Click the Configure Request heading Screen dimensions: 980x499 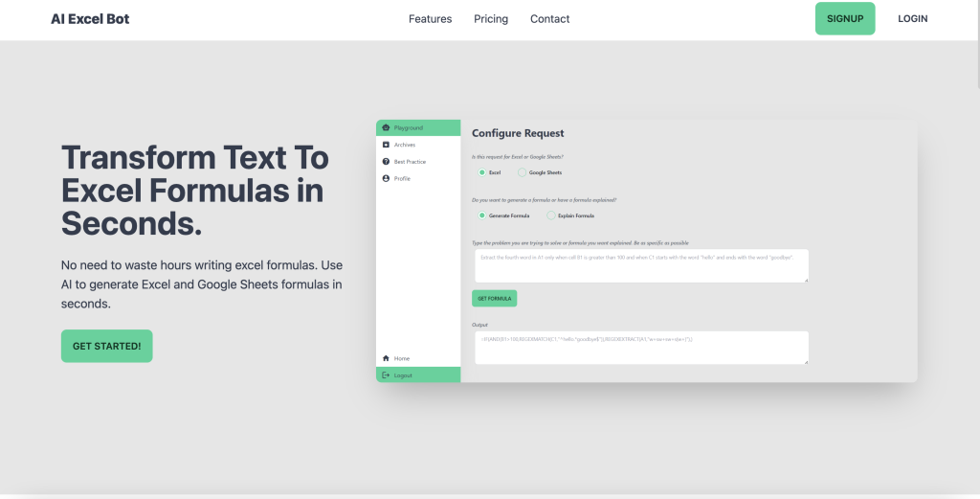[x=518, y=133]
